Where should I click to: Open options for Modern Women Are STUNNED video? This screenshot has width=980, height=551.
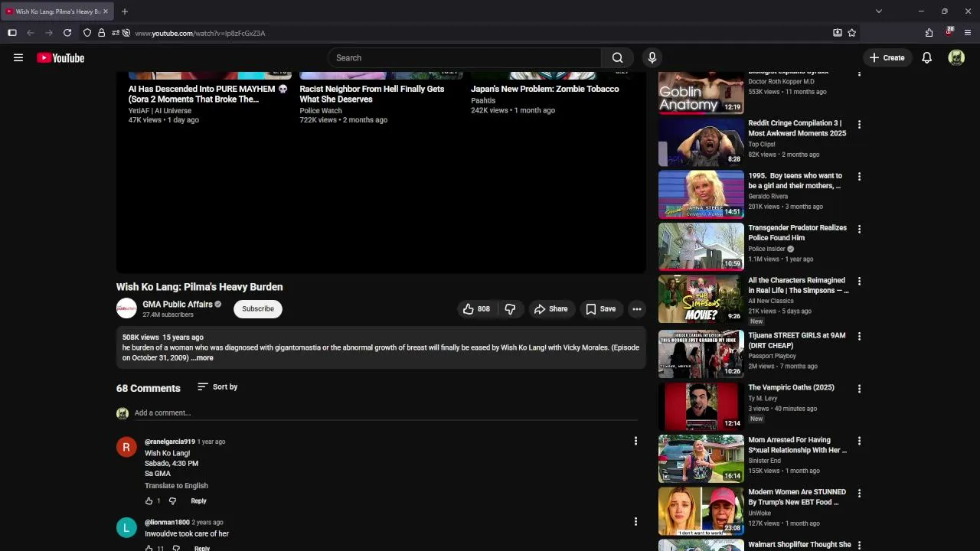(859, 494)
